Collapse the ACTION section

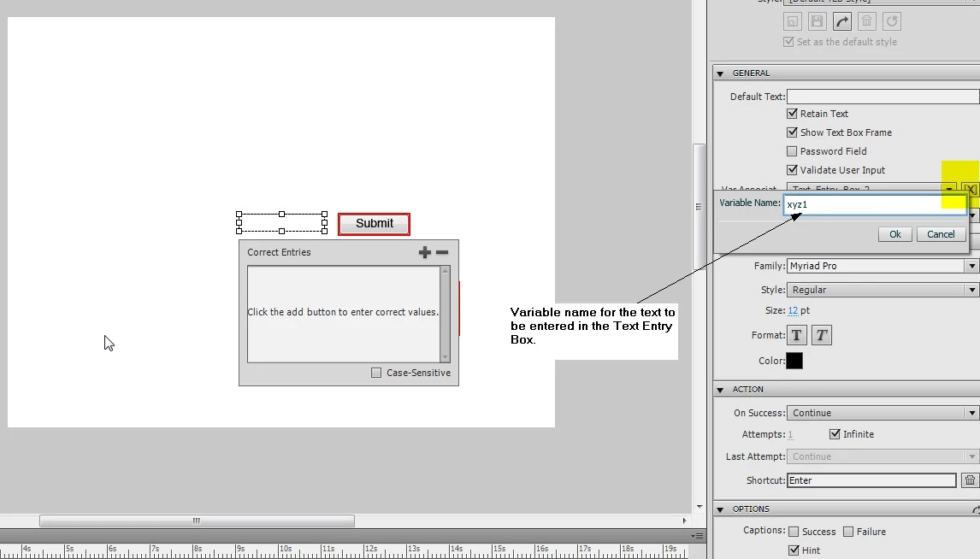click(720, 390)
